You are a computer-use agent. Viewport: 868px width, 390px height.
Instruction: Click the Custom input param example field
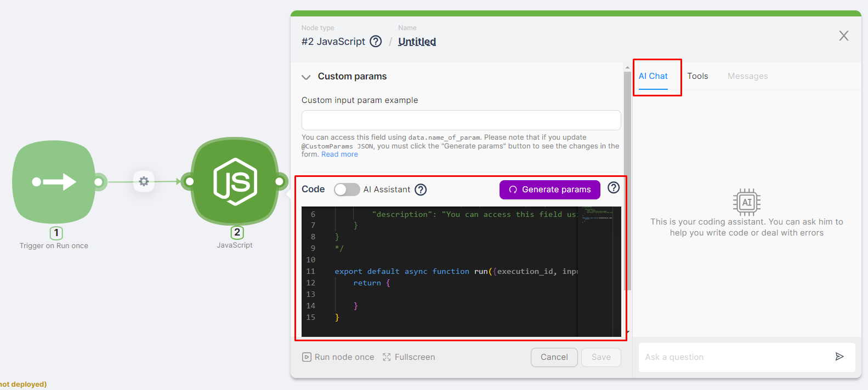461,120
